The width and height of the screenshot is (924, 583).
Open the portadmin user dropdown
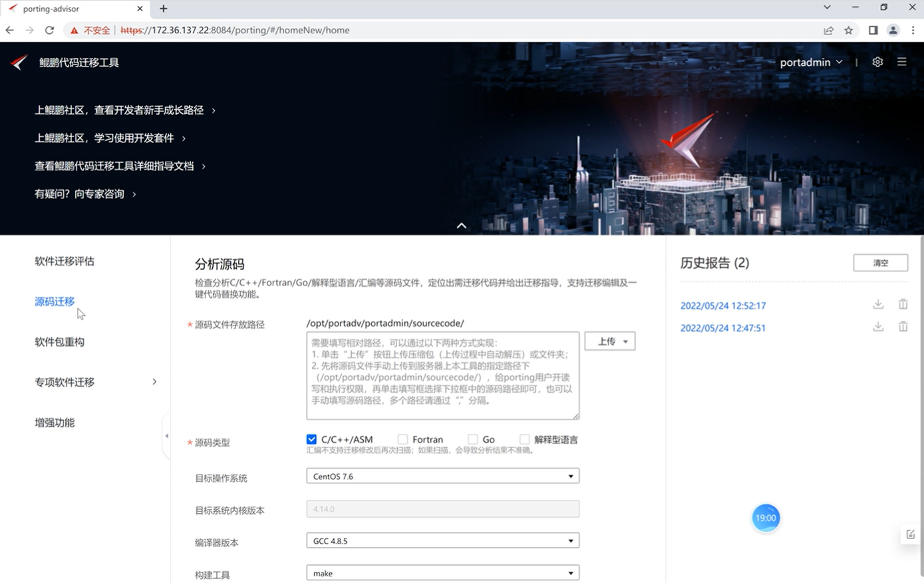[812, 62]
